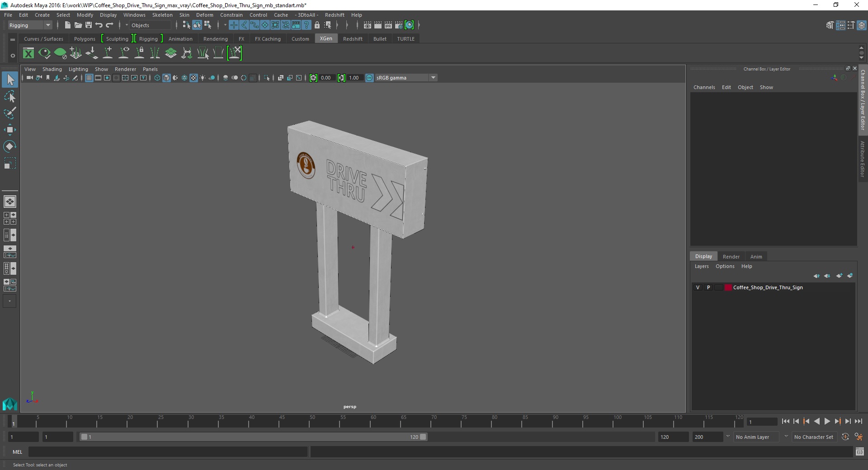Open animation preferences running-man icon
Screen dimensions: 868x470
(x=859, y=437)
